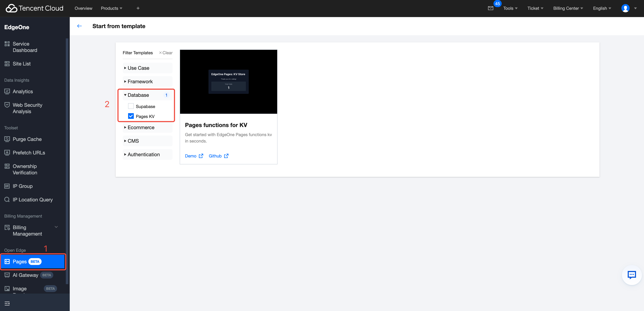The image size is (644, 311).
Task: Click the Database filter count badge
Action: (x=166, y=95)
